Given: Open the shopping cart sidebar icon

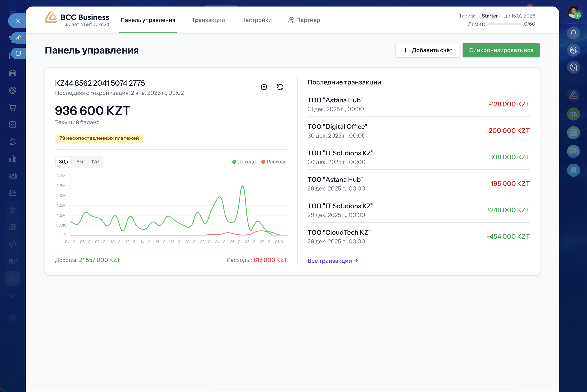Looking at the screenshot, I should pos(12,107).
